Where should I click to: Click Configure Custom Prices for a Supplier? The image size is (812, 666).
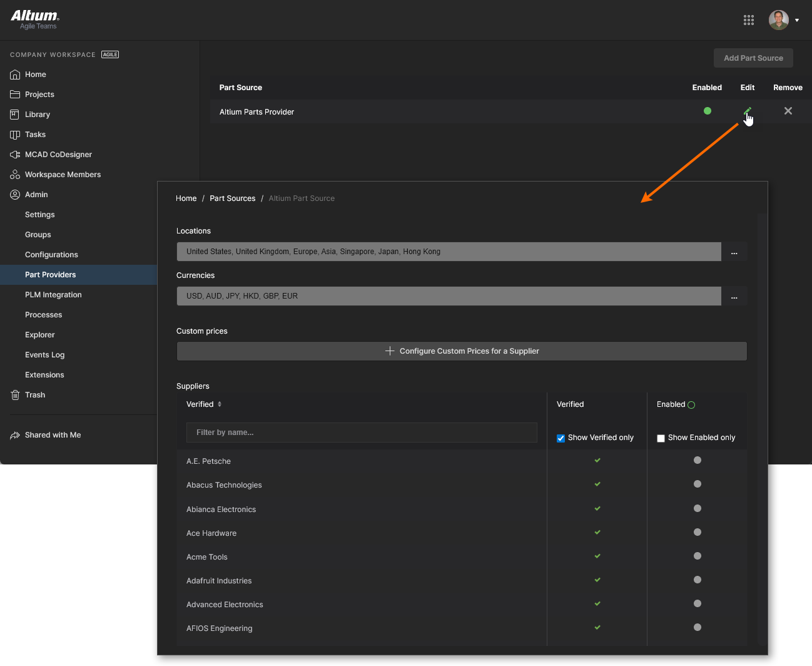point(462,351)
